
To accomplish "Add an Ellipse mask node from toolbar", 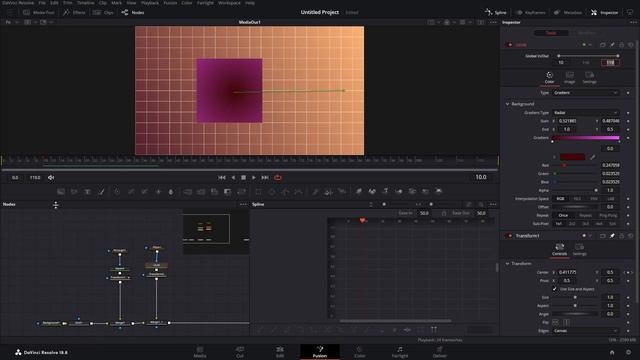I will point(272,191).
